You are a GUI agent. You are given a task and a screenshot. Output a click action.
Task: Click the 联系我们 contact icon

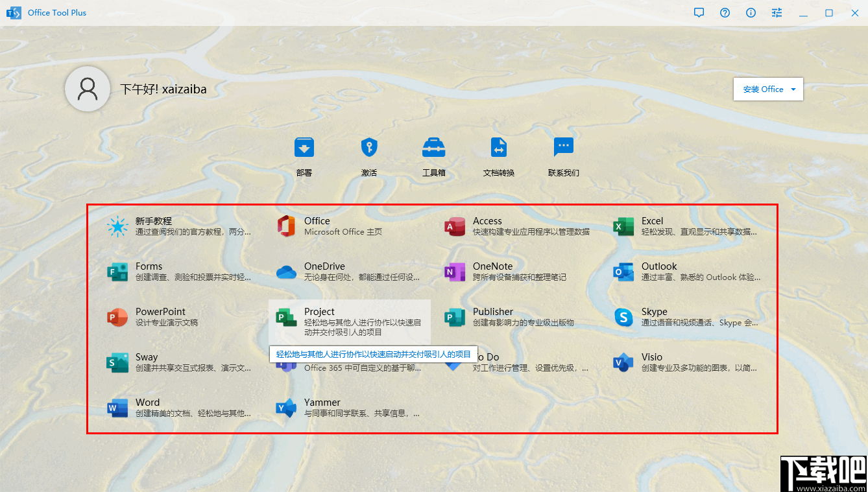pos(563,156)
